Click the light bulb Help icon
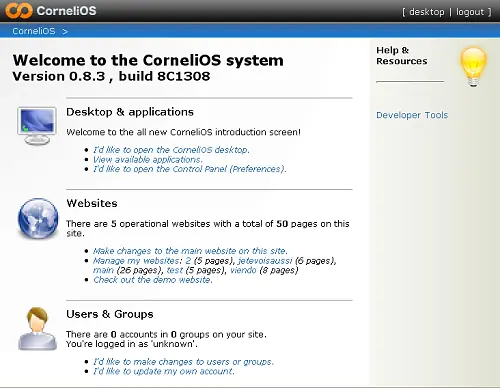The height and width of the screenshot is (388, 500). coord(473,67)
